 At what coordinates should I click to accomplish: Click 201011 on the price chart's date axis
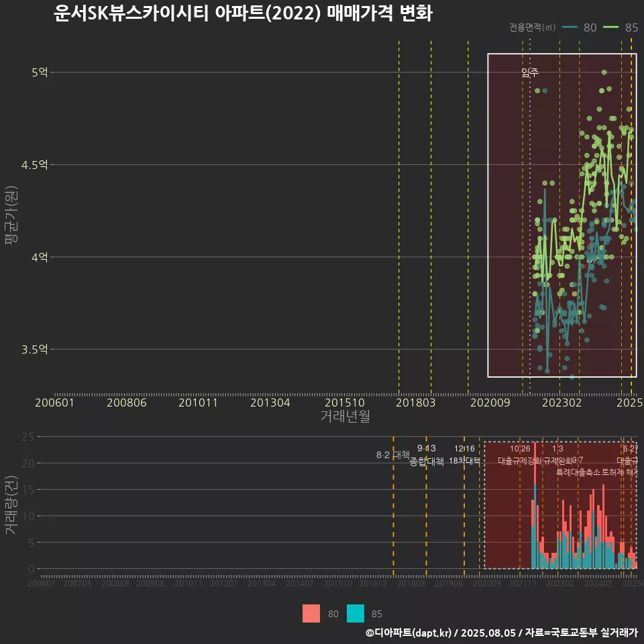(198, 402)
